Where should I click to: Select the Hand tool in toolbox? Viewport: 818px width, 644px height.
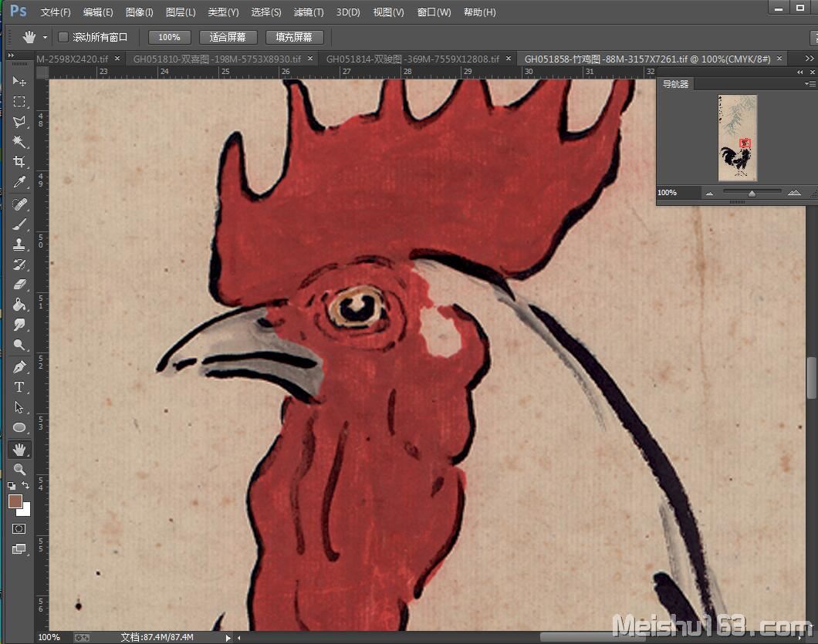point(19,450)
